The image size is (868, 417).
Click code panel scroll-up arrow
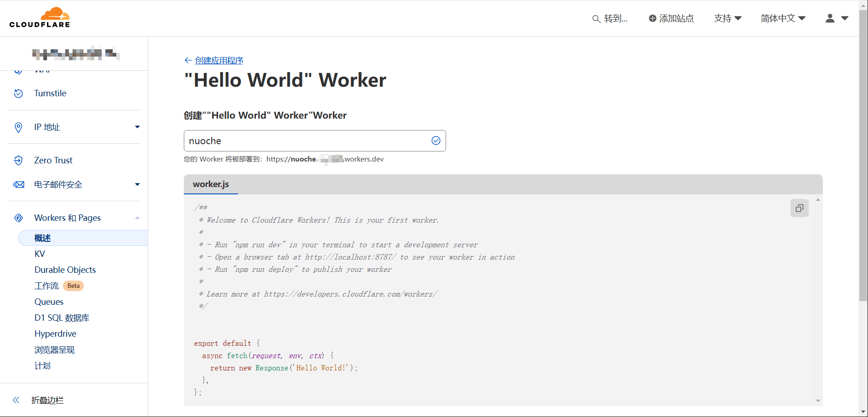(818, 200)
